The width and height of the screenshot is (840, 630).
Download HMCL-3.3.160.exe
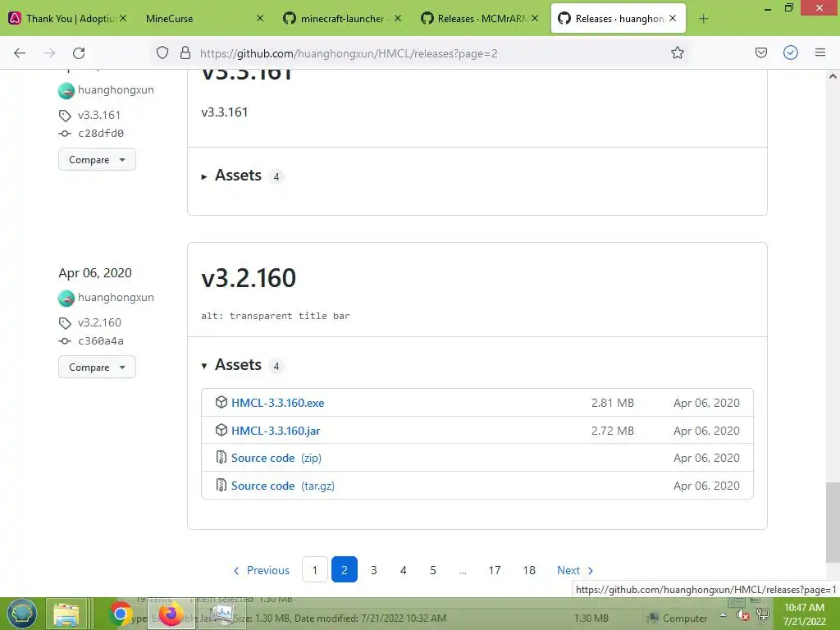point(277,403)
